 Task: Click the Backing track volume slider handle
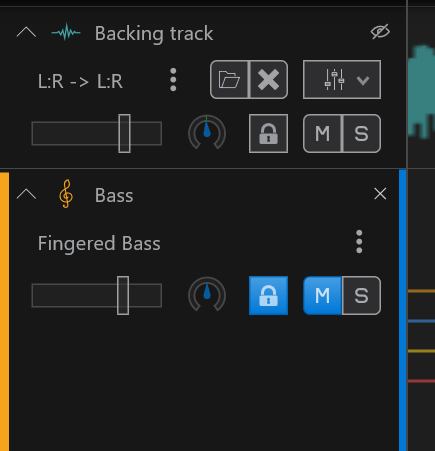coord(124,133)
